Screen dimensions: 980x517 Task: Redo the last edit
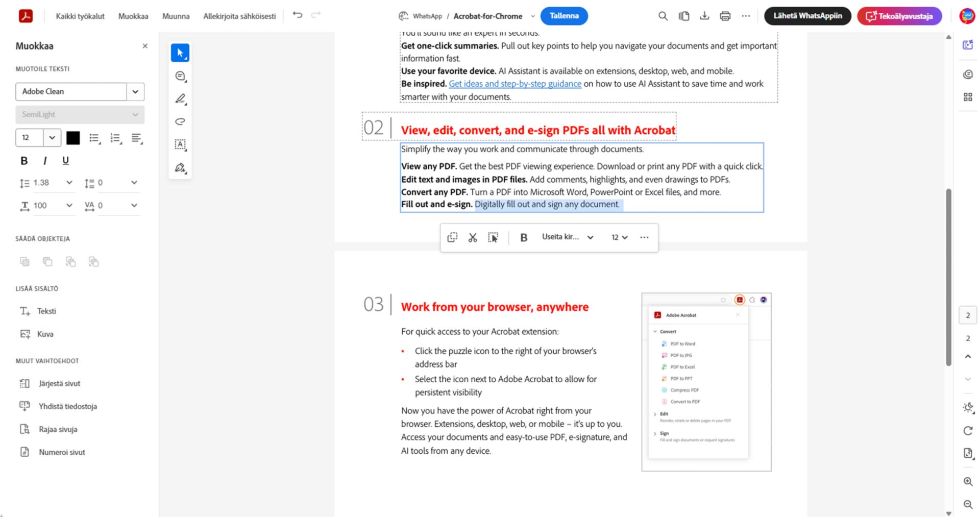tap(316, 15)
